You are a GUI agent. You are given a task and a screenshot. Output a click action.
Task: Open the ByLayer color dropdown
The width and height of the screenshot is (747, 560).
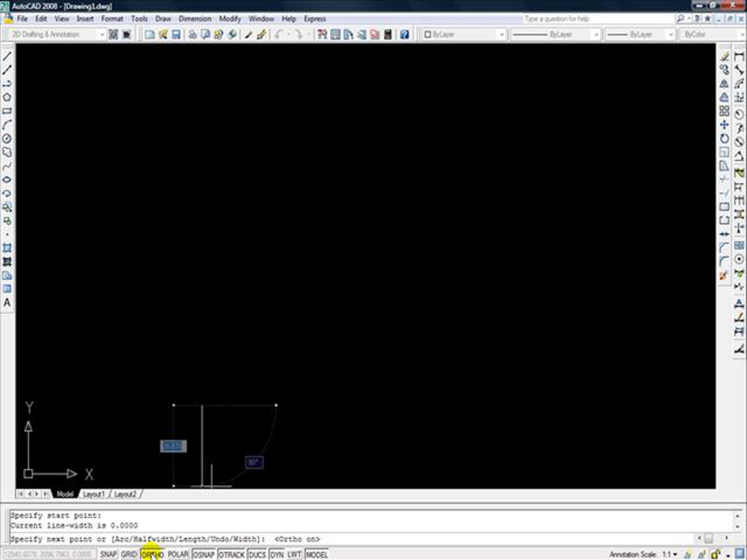pyautogui.click(x=501, y=35)
